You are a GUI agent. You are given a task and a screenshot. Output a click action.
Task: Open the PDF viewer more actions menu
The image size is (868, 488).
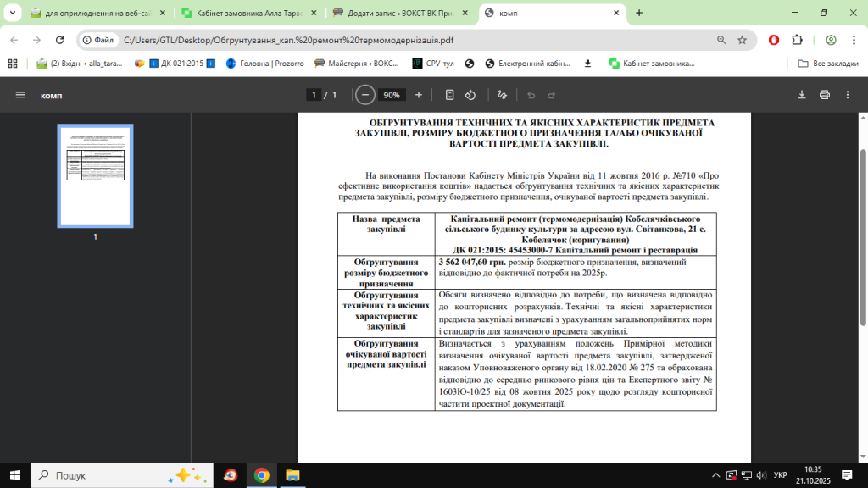tap(847, 95)
